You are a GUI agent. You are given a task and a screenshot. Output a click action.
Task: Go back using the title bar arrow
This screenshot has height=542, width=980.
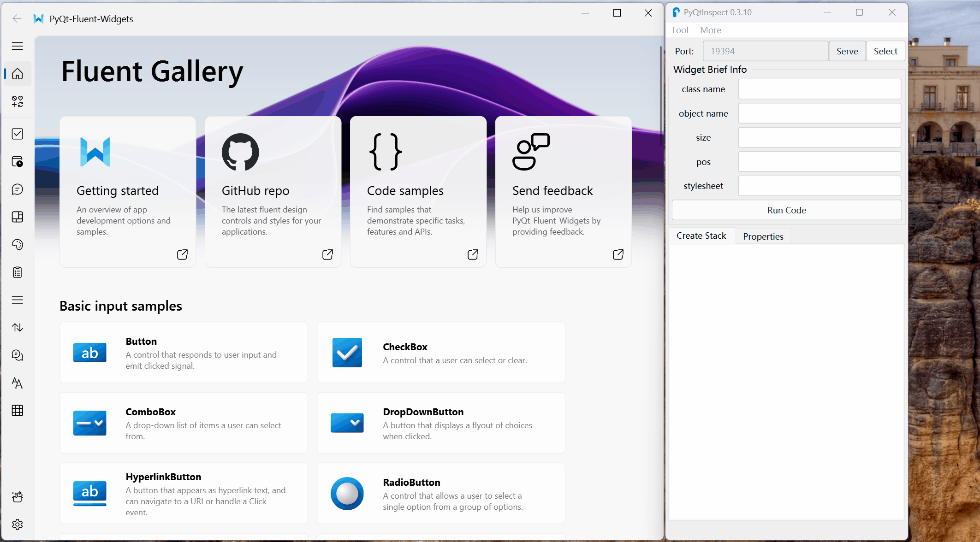[17, 19]
